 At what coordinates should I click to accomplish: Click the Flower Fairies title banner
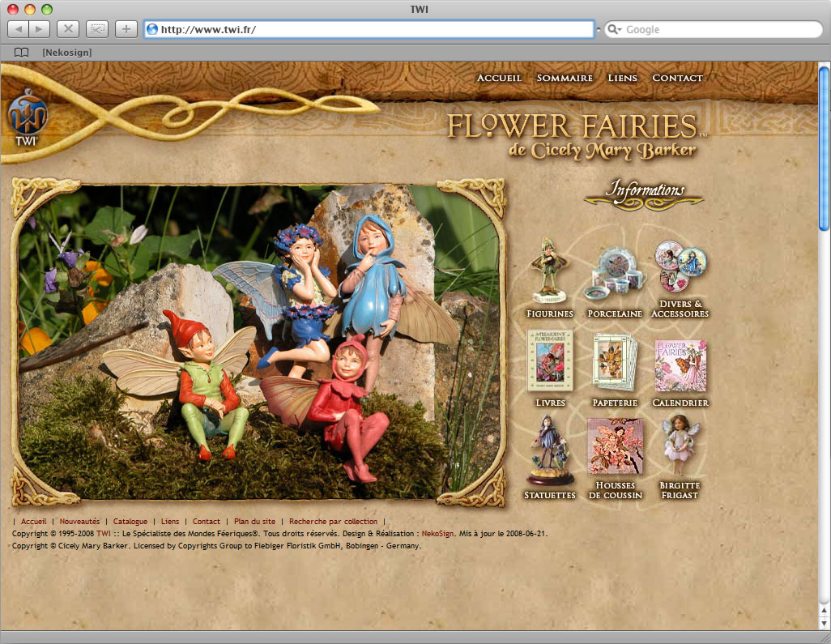tap(577, 136)
